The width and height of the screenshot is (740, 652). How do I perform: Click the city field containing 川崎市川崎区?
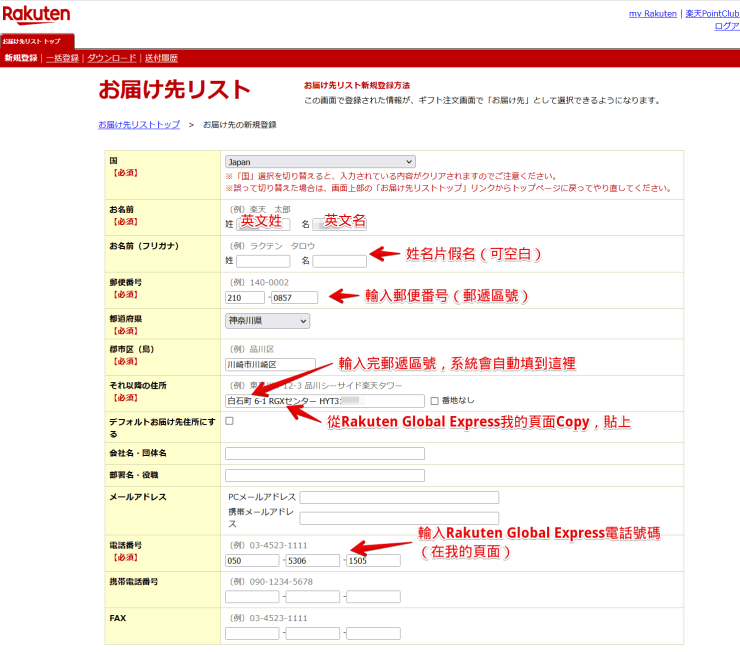[x=270, y=364]
